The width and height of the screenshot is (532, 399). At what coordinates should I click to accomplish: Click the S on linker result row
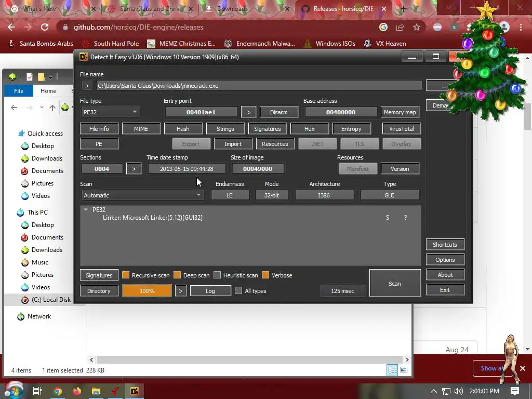tap(388, 218)
